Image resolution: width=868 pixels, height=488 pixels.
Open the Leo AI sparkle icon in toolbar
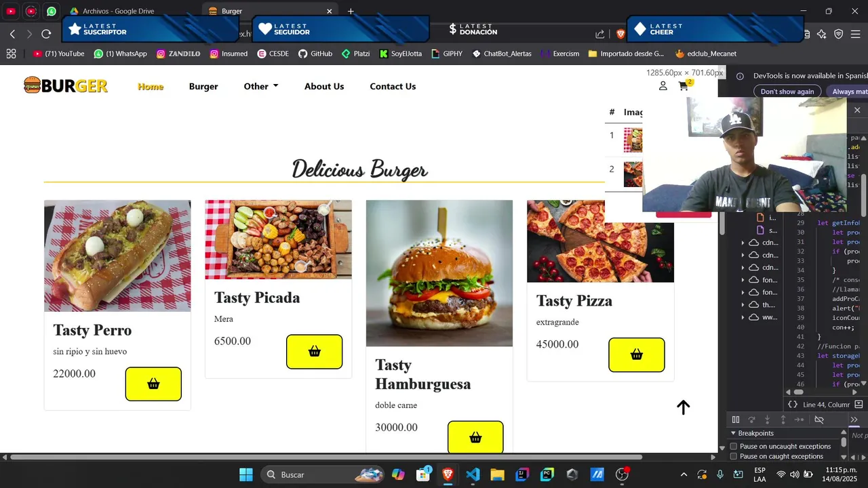822,34
